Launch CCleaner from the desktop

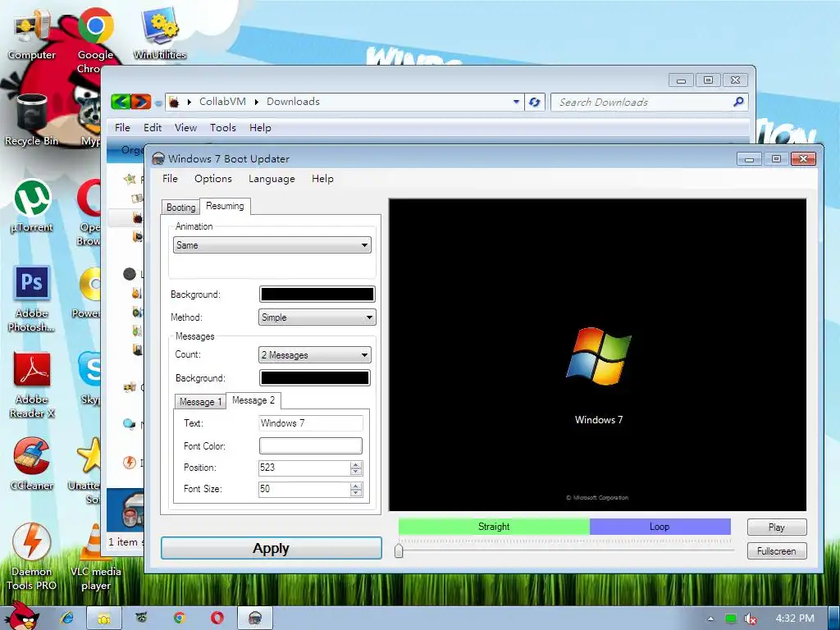coord(32,464)
